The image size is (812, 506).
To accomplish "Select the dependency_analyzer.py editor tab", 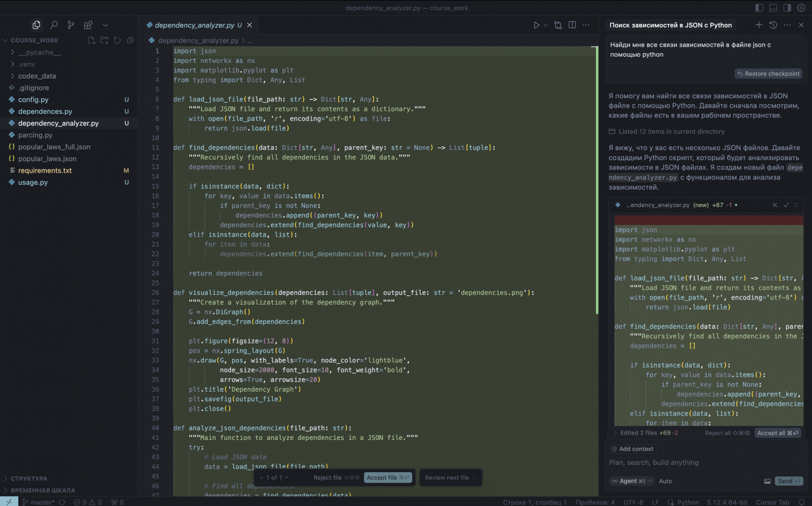I will pyautogui.click(x=194, y=25).
